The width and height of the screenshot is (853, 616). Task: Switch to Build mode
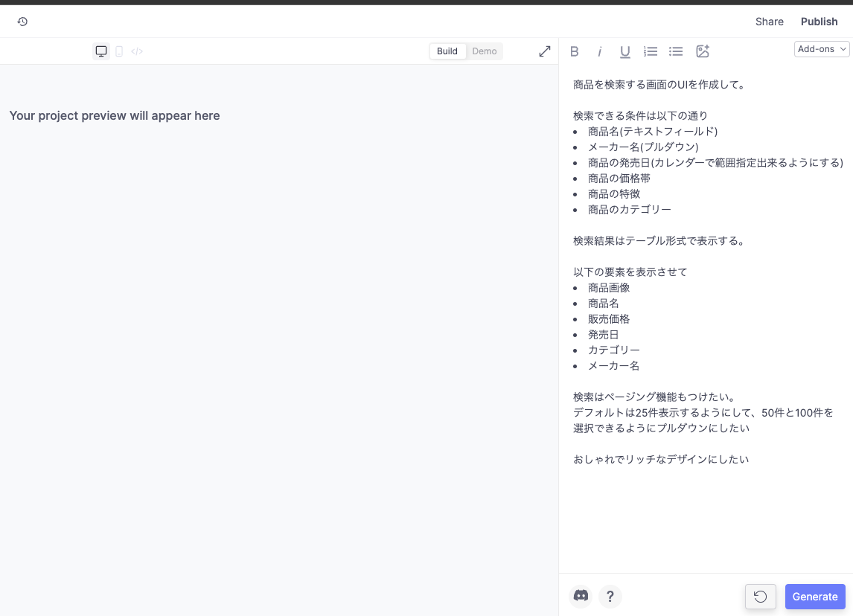tap(447, 51)
